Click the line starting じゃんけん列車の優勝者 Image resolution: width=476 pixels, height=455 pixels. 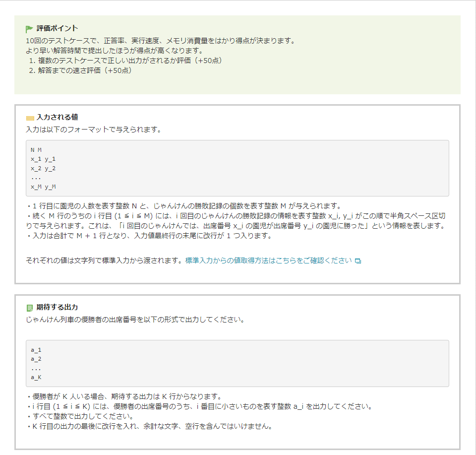[135, 320]
